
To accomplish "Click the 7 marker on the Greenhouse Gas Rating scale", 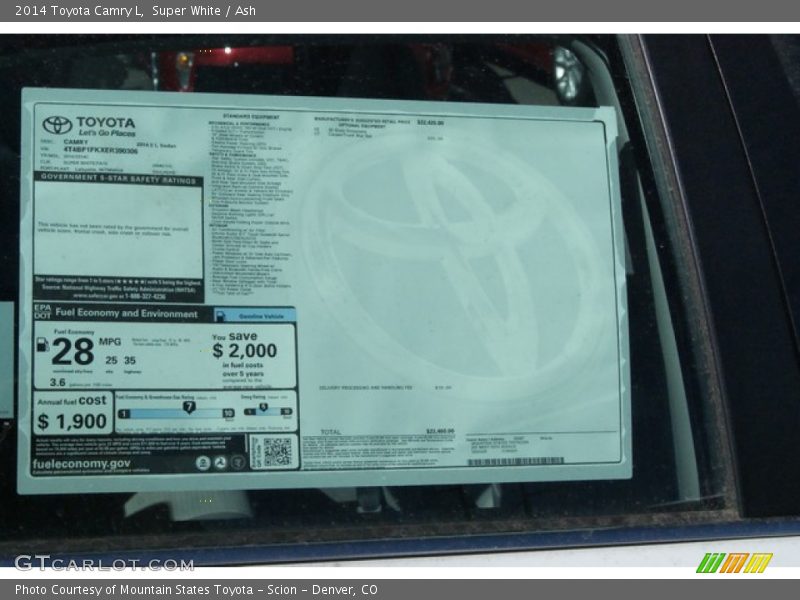I will coord(189,406).
